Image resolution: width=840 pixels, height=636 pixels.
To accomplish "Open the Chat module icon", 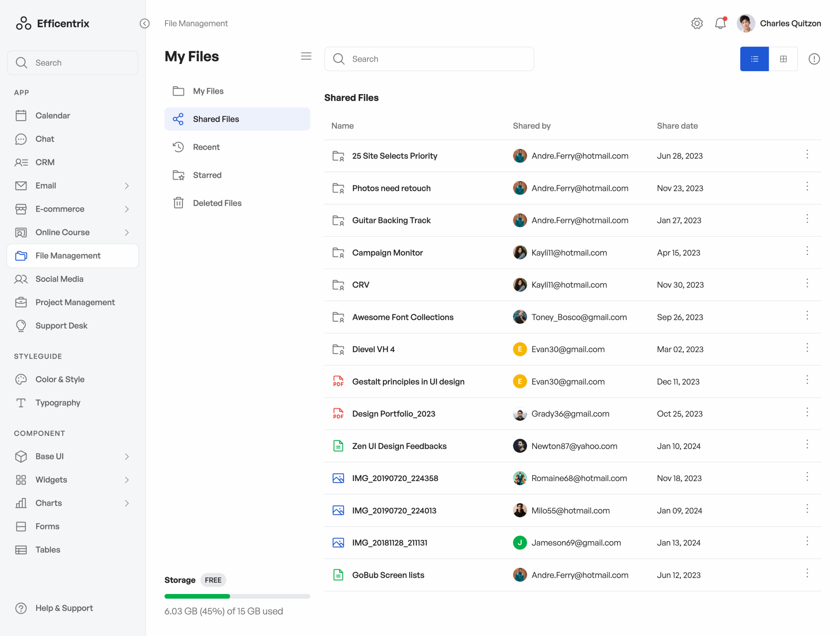I will (21, 139).
